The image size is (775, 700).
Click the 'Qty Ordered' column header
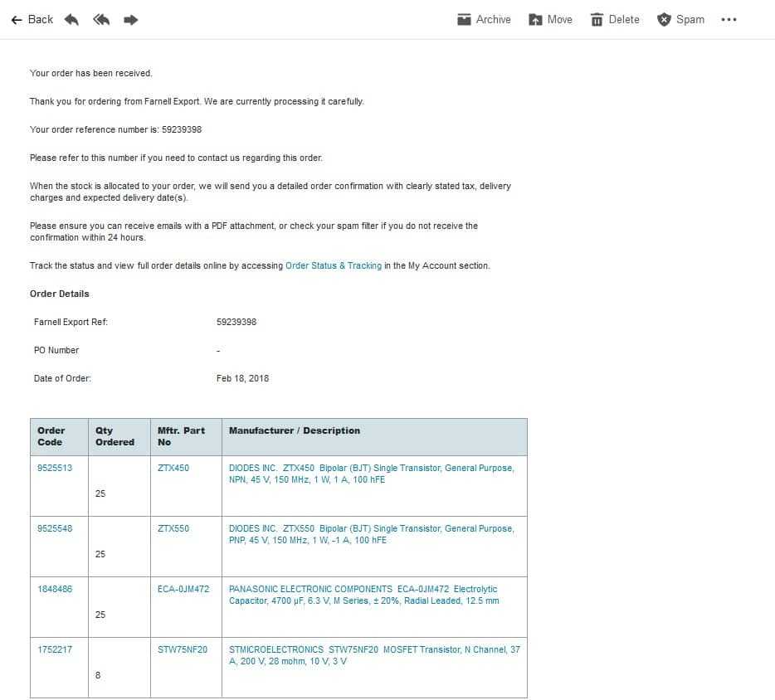(x=115, y=436)
